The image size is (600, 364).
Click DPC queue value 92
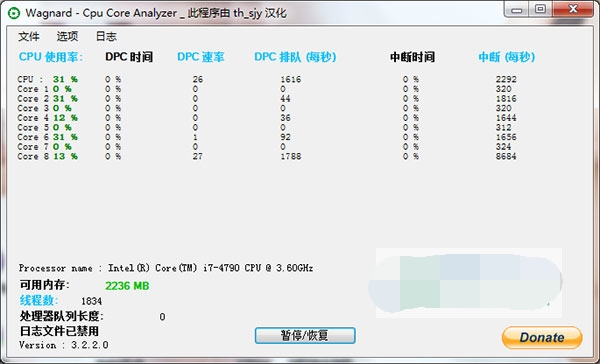(285, 137)
